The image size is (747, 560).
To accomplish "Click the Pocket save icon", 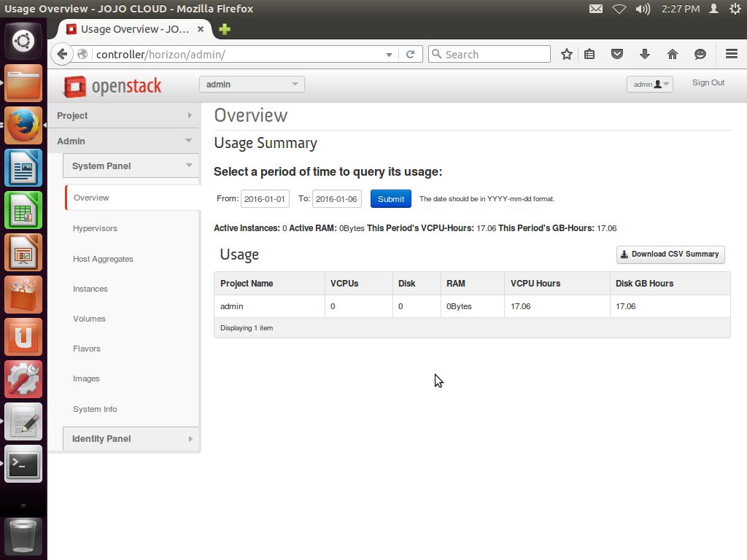I will point(617,54).
